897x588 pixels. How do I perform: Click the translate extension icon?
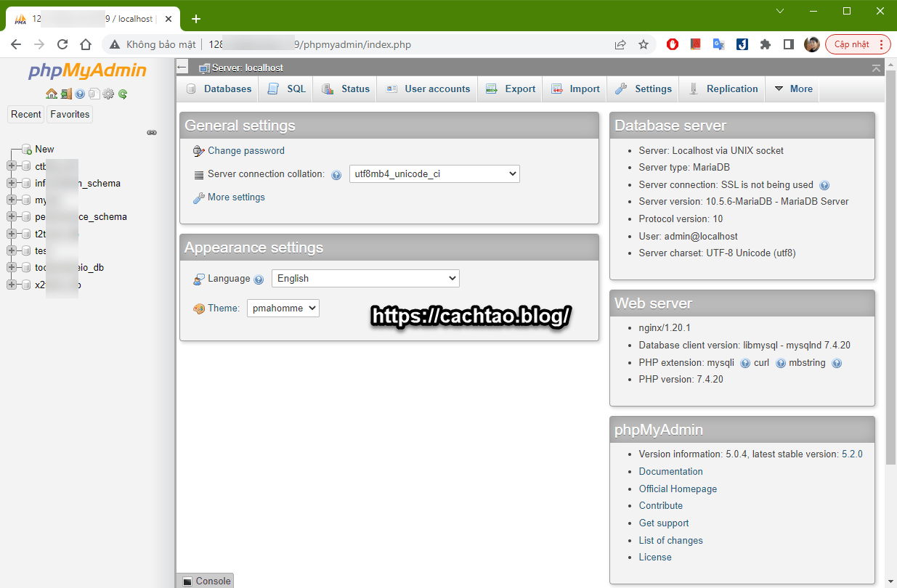[719, 44]
